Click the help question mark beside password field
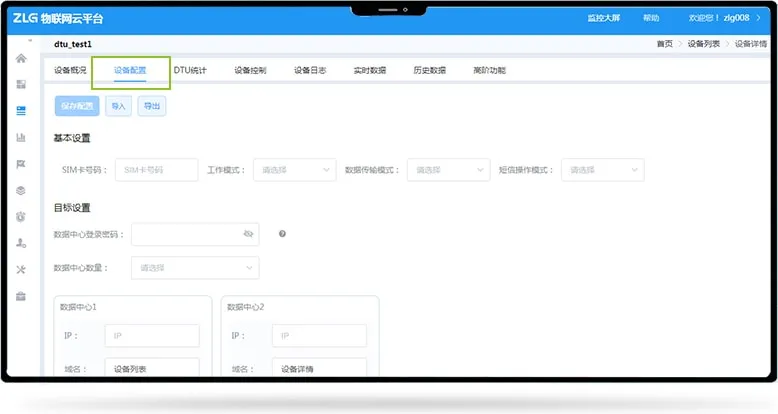The image size is (778, 414). click(x=282, y=234)
